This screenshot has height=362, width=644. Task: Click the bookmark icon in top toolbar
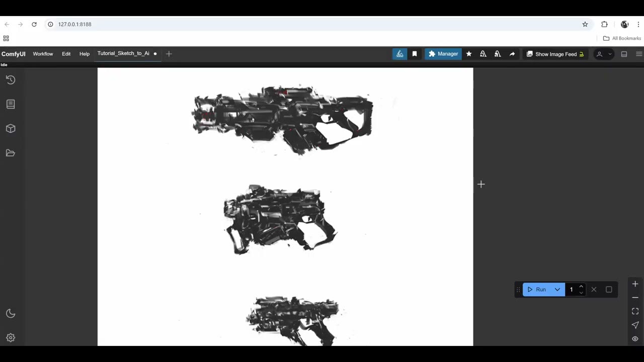pos(415,54)
